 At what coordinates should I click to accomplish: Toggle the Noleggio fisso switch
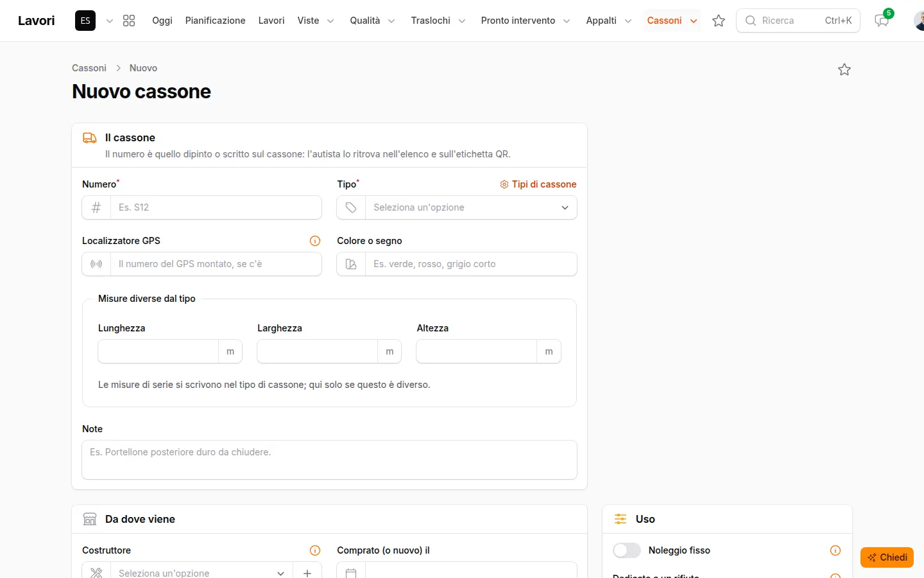(627, 550)
